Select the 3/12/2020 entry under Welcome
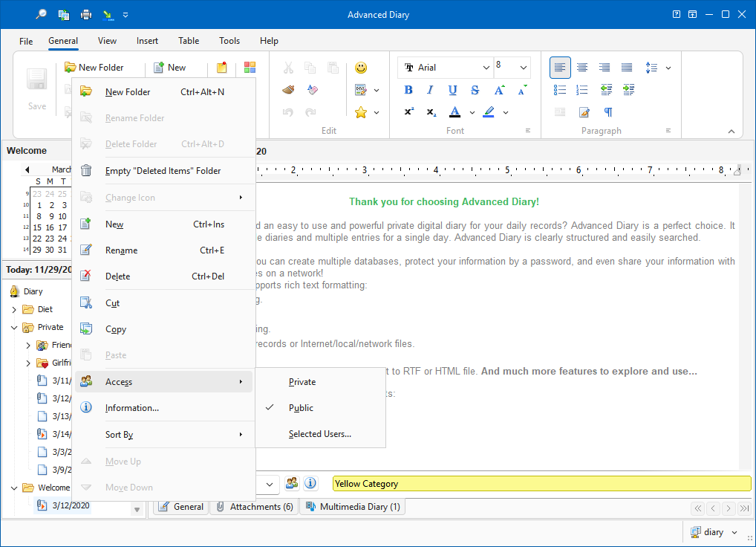756x547 pixels. (x=63, y=505)
